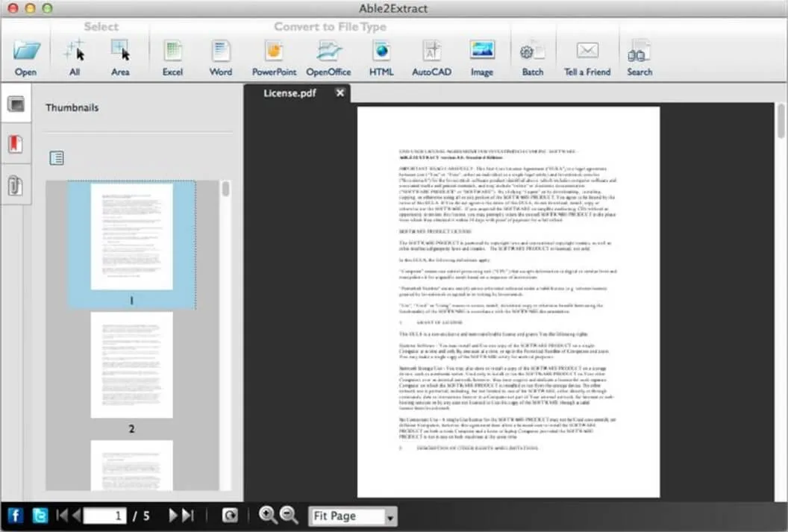Choose the Select Area tool
Screen dimensions: 788x532
click(x=120, y=57)
